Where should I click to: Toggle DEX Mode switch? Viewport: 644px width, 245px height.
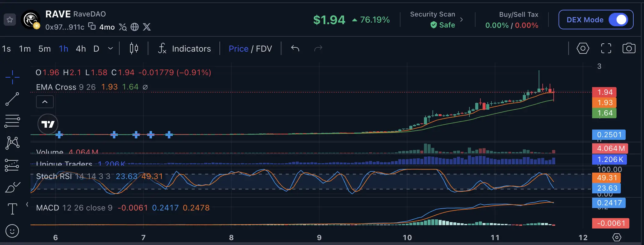618,20
